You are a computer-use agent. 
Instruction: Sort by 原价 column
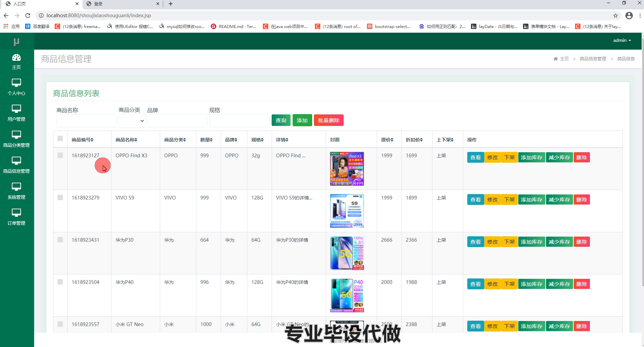pos(387,140)
